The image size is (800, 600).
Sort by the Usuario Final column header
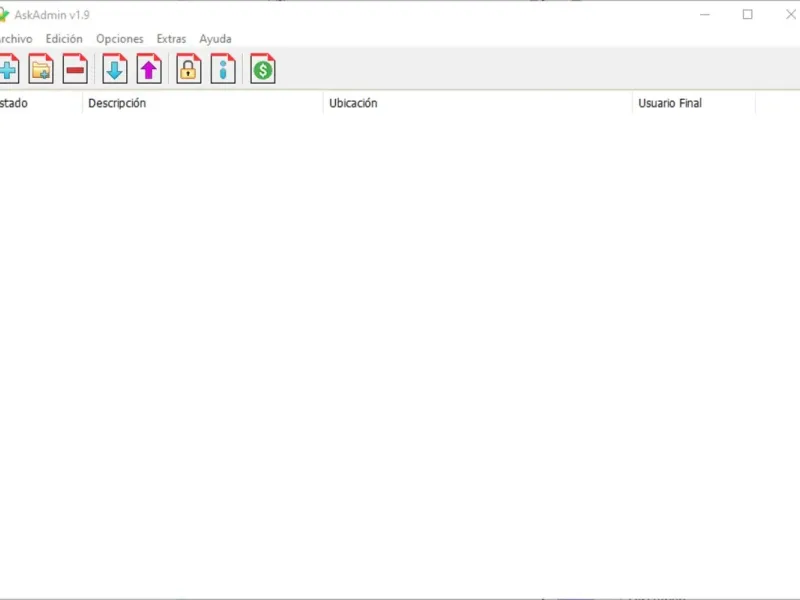click(693, 103)
